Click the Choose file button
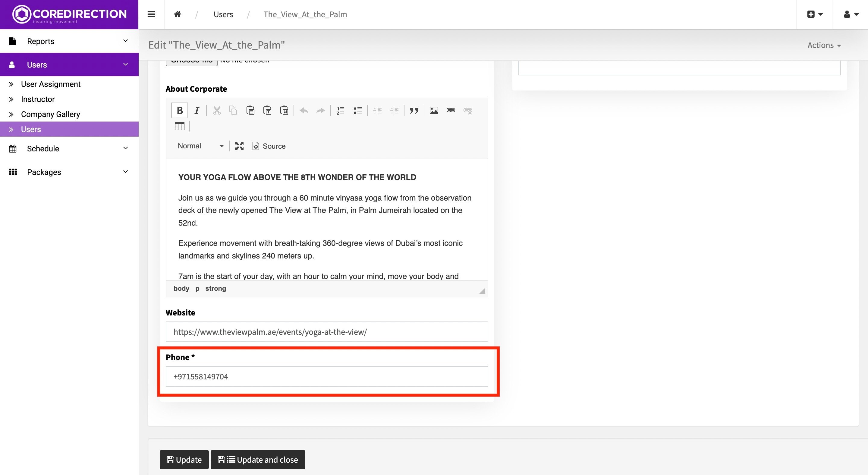 pyautogui.click(x=191, y=63)
